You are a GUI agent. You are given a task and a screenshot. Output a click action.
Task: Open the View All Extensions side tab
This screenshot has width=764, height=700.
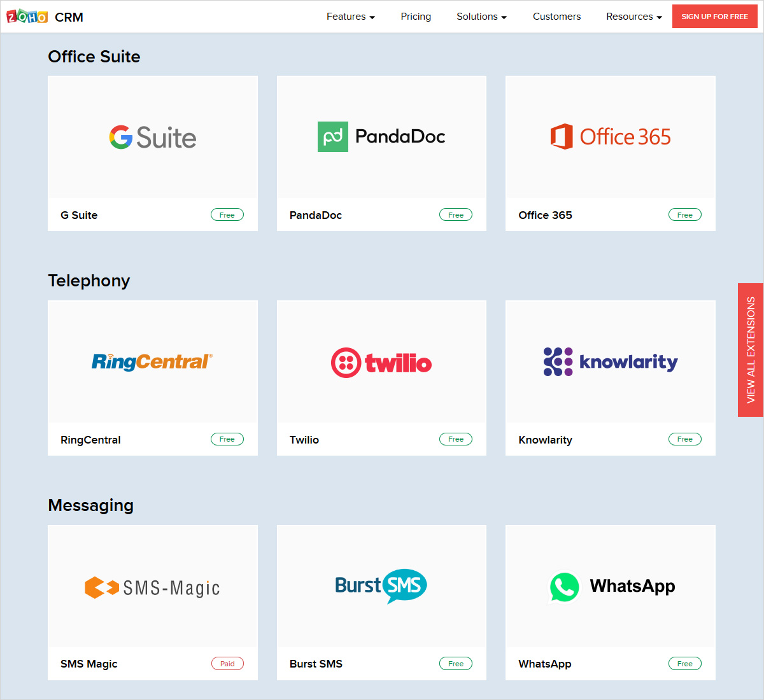tap(751, 350)
